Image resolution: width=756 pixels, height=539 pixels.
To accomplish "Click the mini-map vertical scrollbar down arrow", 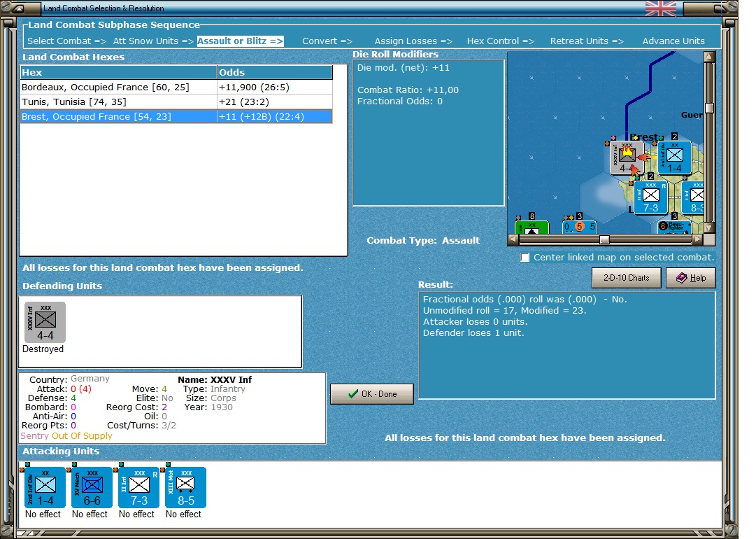I will (708, 227).
